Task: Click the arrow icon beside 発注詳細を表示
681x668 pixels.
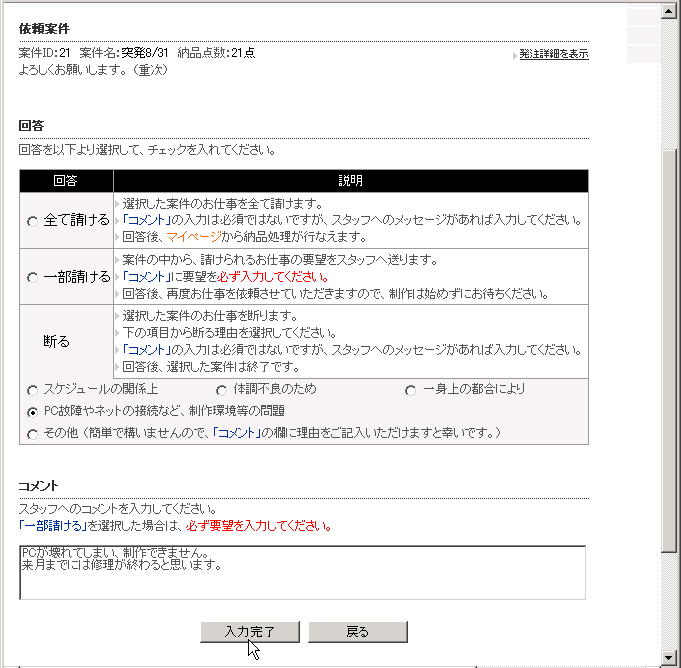Action: pos(514,55)
